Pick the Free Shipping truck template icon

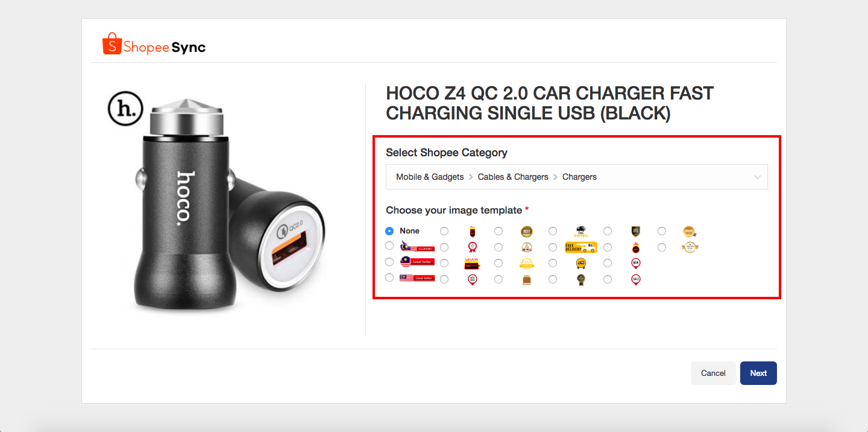[580, 231]
